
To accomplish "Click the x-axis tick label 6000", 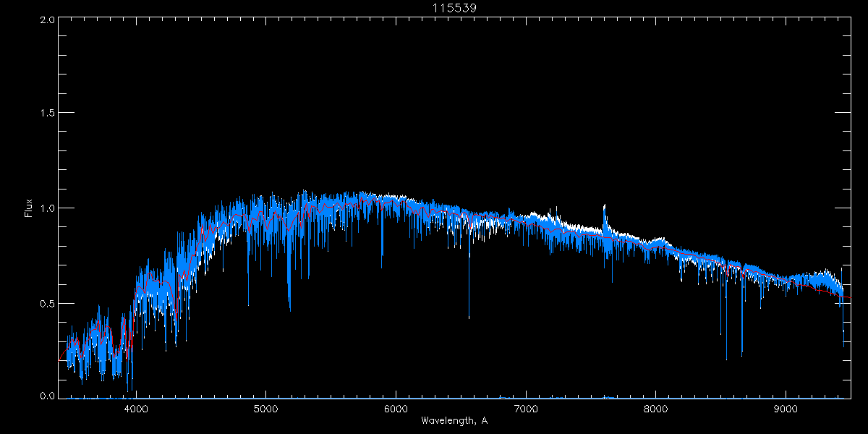I will (396, 409).
